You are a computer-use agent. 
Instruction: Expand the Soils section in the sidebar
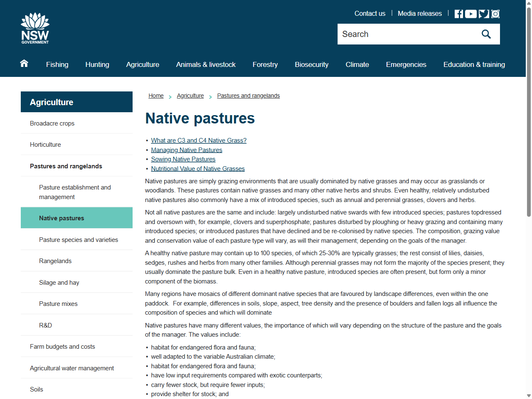click(x=36, y=389)
